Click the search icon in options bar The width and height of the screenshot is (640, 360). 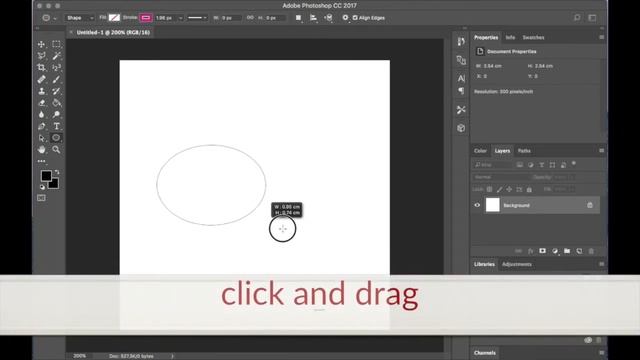[577, 18]
